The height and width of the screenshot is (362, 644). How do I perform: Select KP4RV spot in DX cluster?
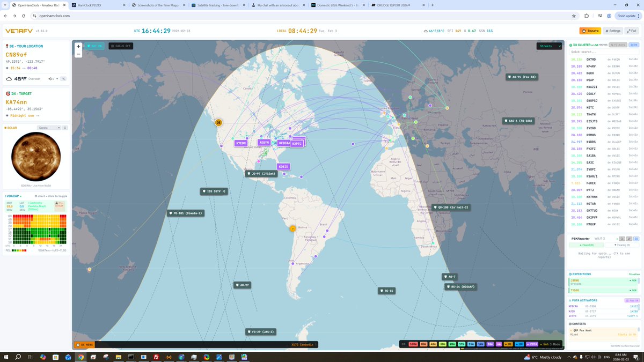[604, 66]
